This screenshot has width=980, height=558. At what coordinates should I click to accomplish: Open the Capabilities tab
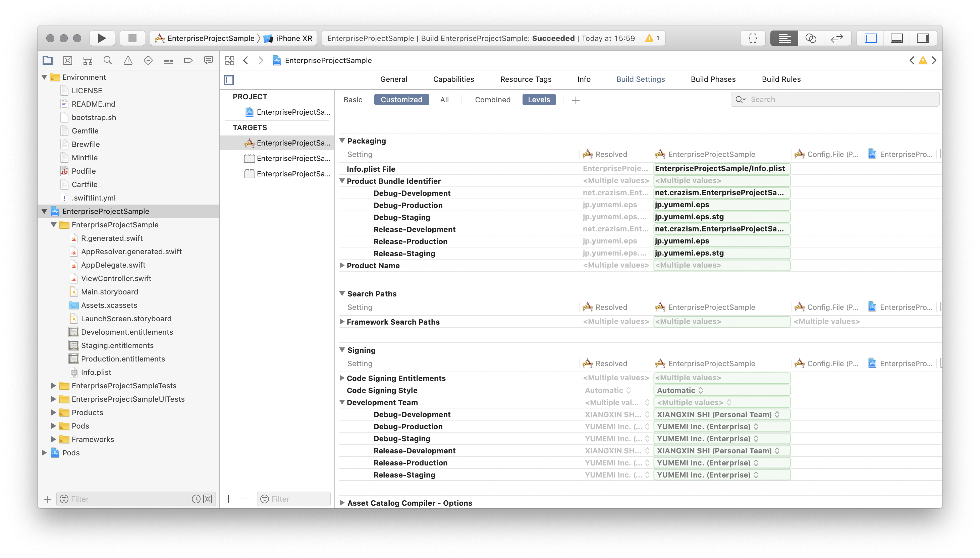click(453, 79)
